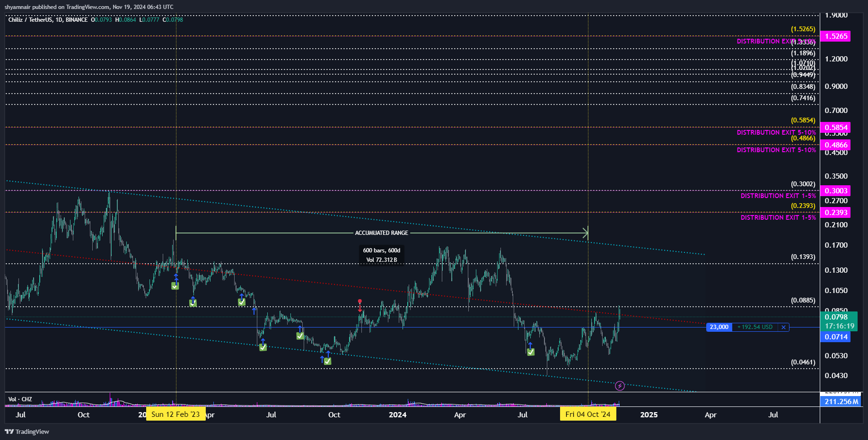Click the magenta 0.5854 price tag
The image size is (868, 440).
pyautogui.click(x=836, y=128)
